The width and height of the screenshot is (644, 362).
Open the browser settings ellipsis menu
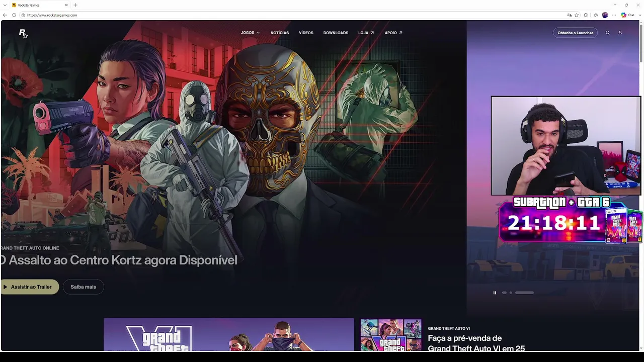tap(614, 15)
